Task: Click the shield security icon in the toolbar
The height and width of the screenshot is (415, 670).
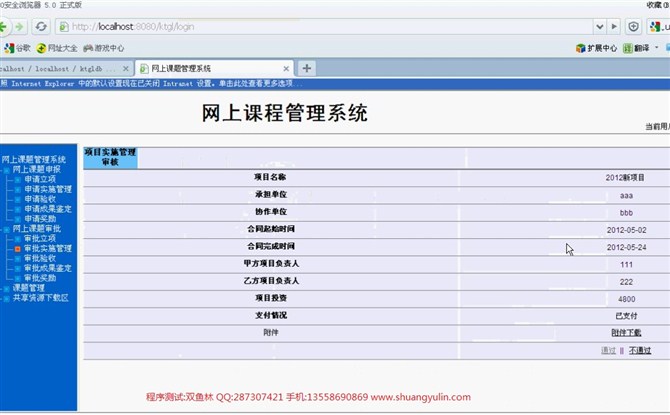Action: pyautogui.click(x=633, y=27)
